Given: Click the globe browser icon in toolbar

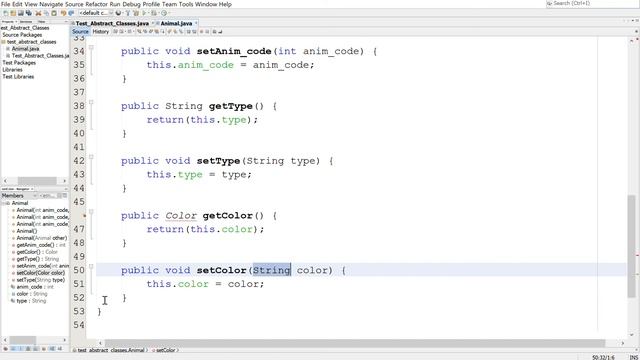Looking at the screenshot, I should (x=118, y=13).
